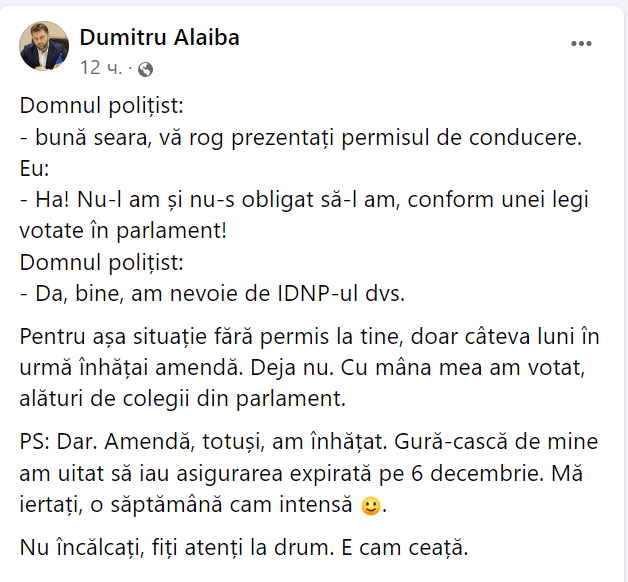
Task: Click the public audience globe icon
Action: [146, 69]
